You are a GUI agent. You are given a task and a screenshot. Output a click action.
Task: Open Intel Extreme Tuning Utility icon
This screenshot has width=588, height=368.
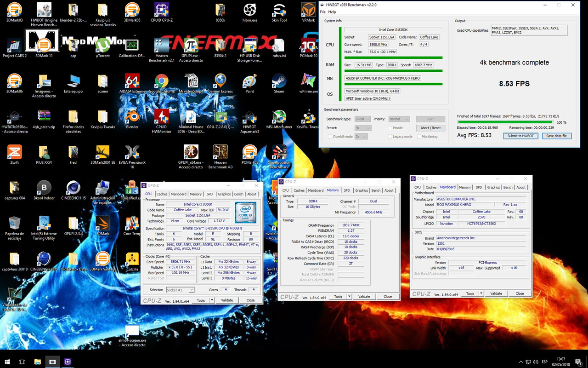[x=44, y=228]
